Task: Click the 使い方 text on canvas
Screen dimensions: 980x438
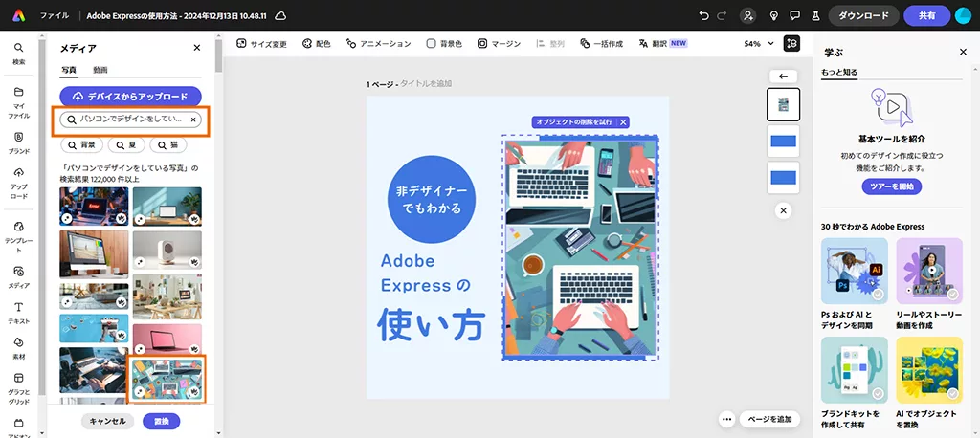Action: coord(431,323)
